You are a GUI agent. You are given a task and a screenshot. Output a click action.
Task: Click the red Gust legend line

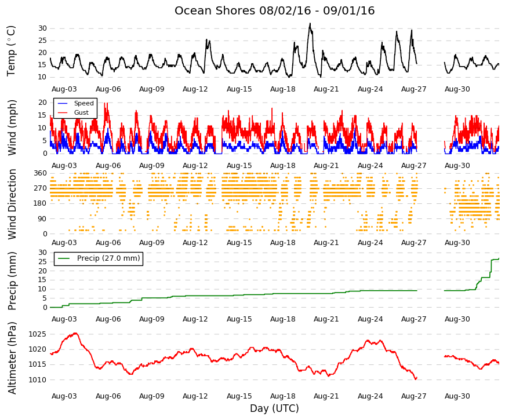(x=63, y=112)
